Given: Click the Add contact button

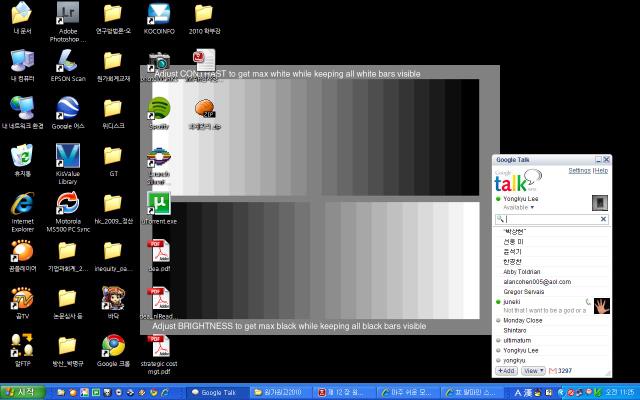Looking at the screenshot, I should (506, 370).
